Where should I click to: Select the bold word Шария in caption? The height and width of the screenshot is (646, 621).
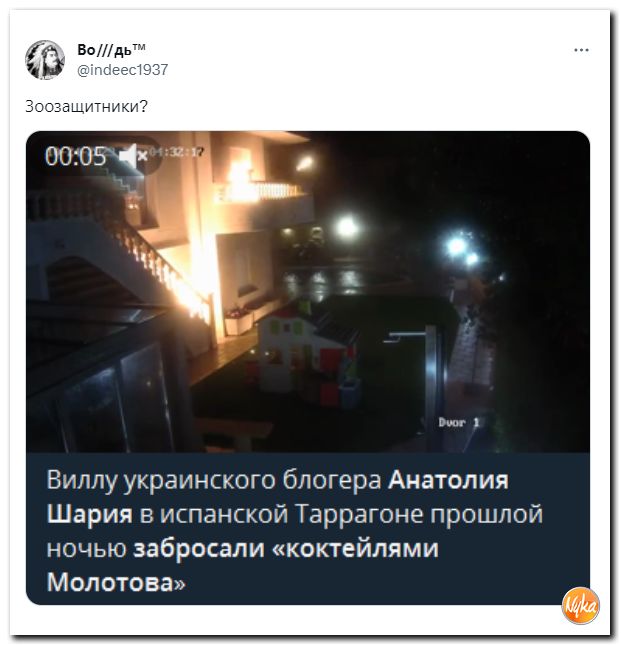click(89, 514)
